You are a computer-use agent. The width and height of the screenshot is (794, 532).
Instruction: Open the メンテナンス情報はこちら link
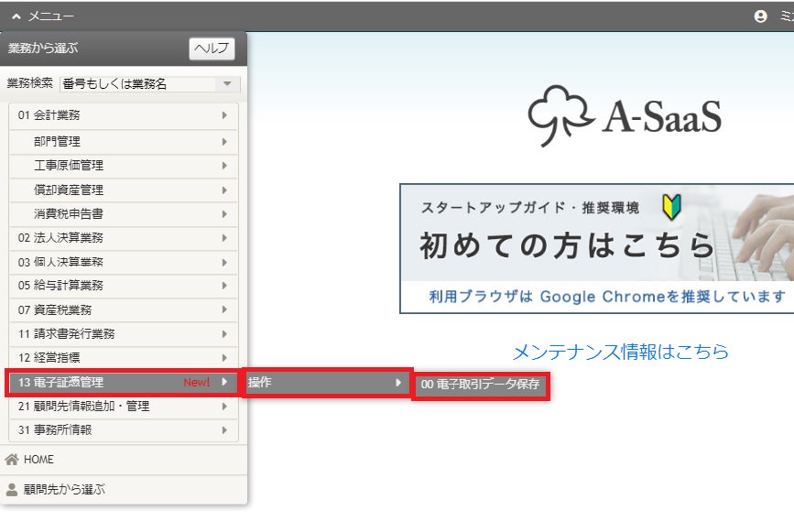(621, 352)
